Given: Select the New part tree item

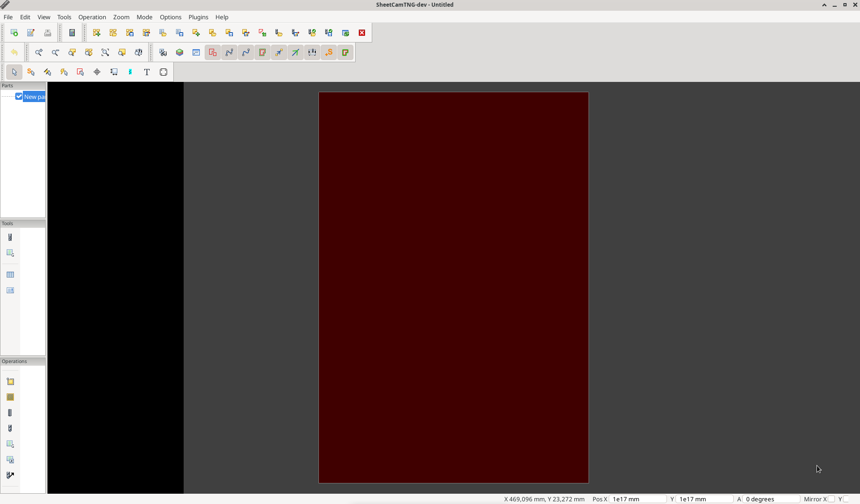Looking at the screenshot, I should coord(34,97).
